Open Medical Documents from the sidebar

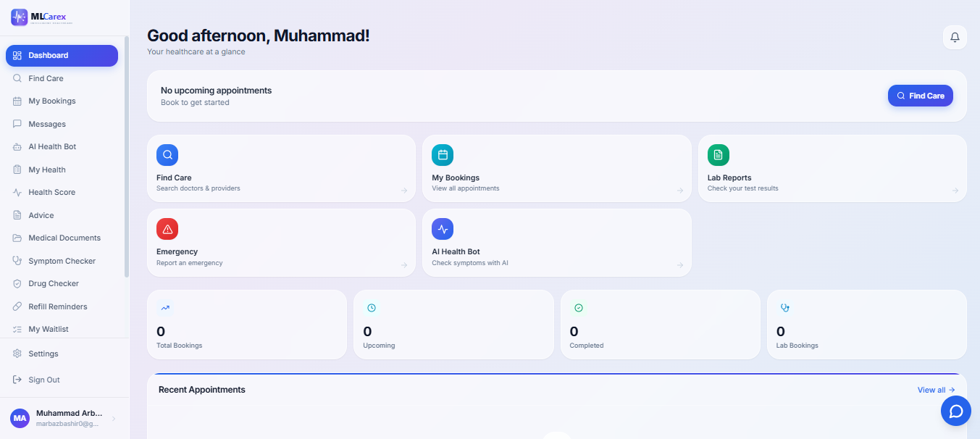pos(64,238)
